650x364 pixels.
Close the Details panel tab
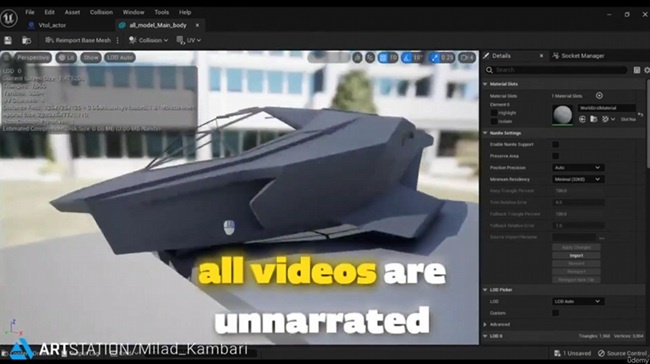[x=541, y=56]
